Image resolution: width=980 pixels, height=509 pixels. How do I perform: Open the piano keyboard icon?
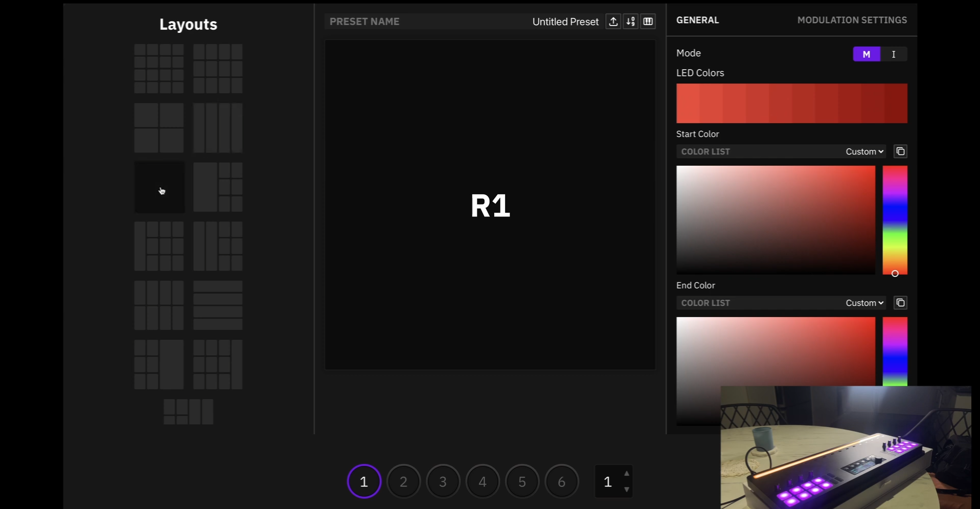pyautogui.click(x=648, y=21)
